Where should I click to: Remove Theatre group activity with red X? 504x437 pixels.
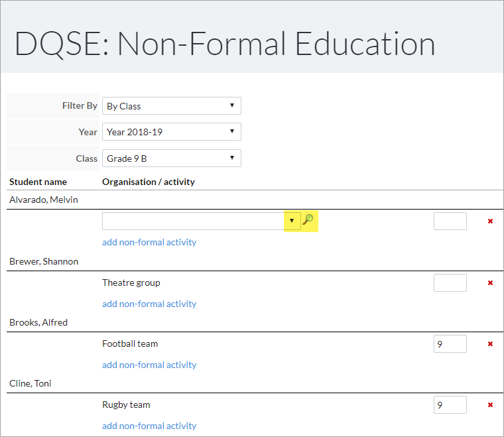click(x=490, y=282)
